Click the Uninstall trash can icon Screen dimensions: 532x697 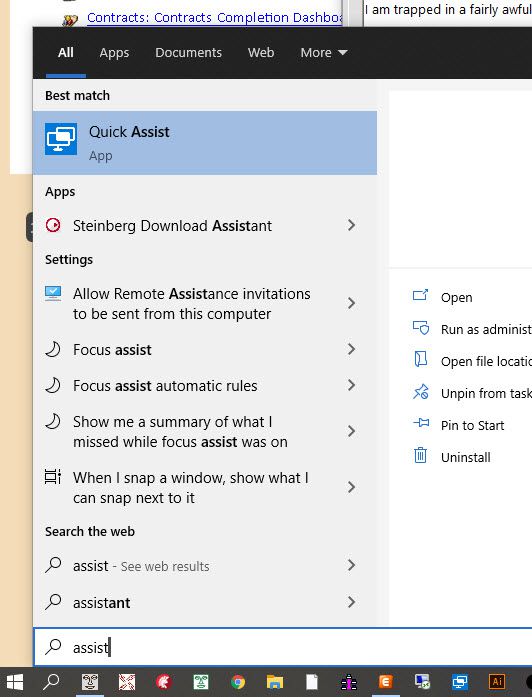point(420,456)
